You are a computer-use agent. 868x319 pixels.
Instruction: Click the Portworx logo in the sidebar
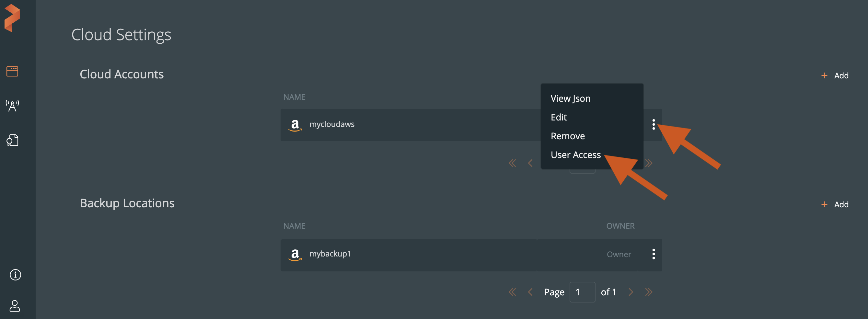(x=12, y=18)
